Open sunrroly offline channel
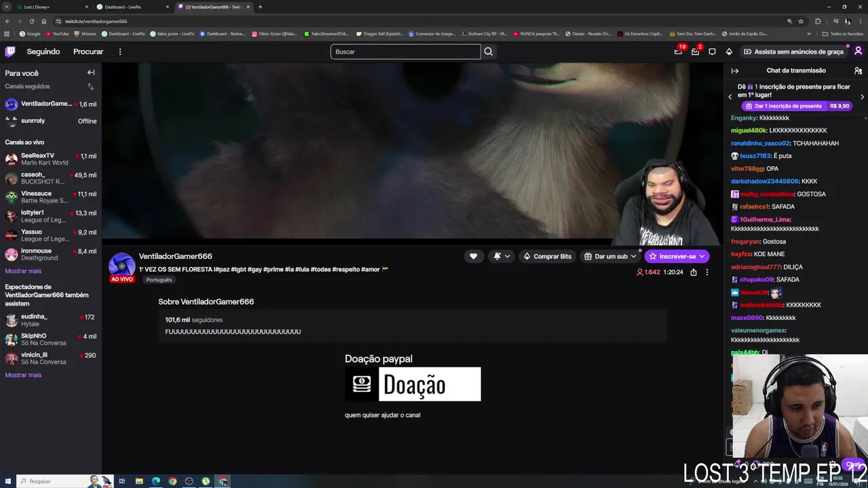This screenshot has width=868, height=488. click(51, 121)
